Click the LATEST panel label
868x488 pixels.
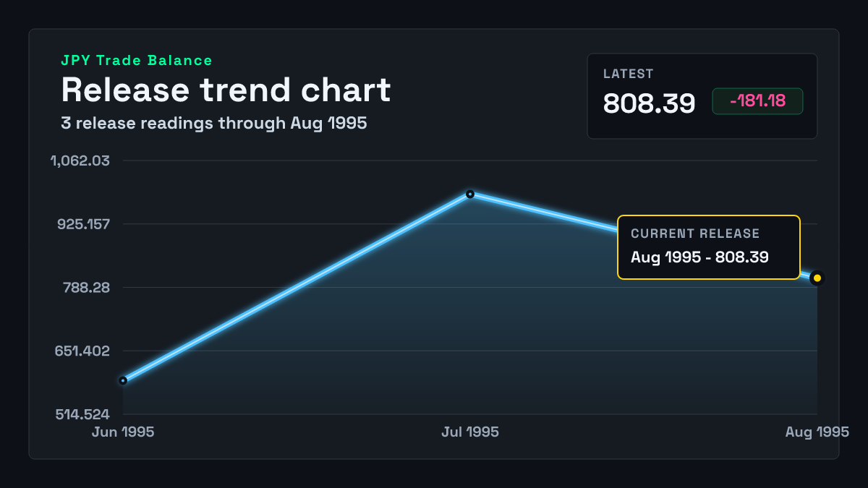pos(629,74)
